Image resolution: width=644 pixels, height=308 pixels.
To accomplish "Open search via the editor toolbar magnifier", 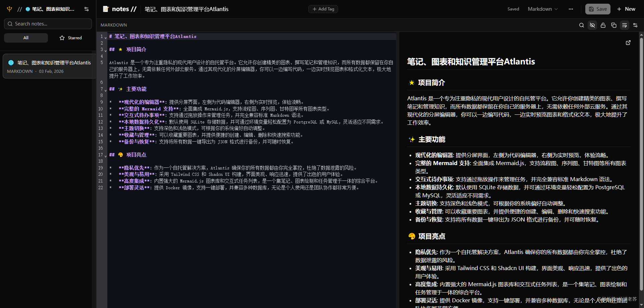I will pyautogui.click(x=582, y=25).
